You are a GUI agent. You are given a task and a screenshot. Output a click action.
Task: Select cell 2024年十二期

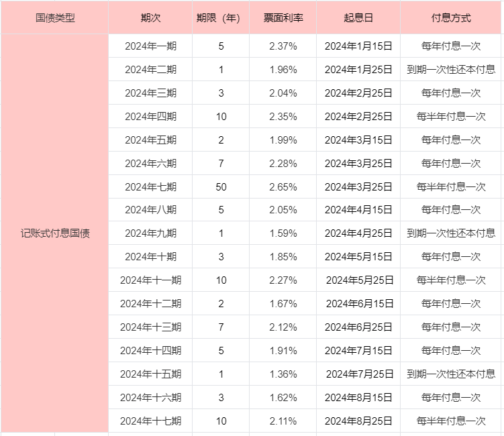(150, 303)
